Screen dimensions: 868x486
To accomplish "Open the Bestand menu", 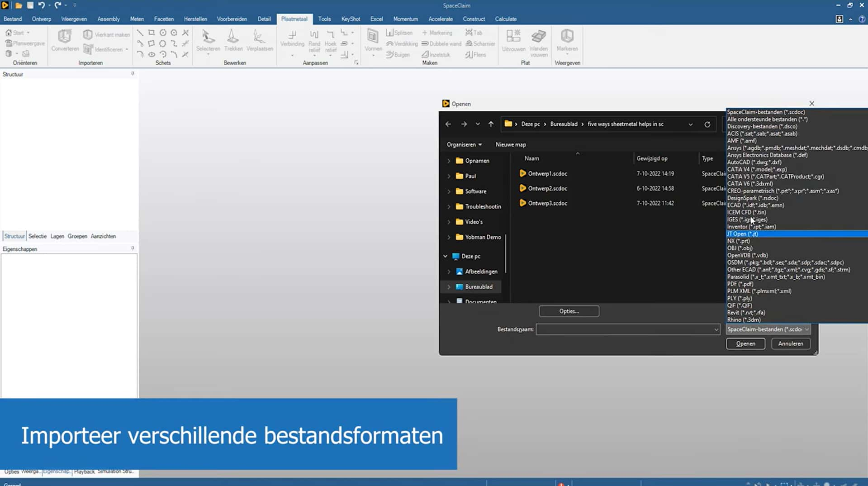I will point(13,19).
